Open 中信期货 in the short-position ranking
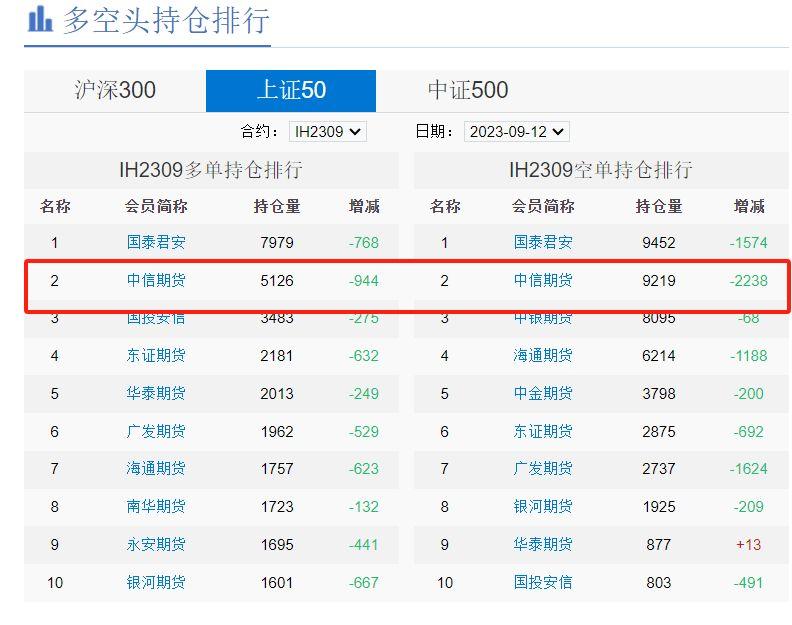Image resolution: width=792 pixels, height=625 pixels. pos(543,280)
